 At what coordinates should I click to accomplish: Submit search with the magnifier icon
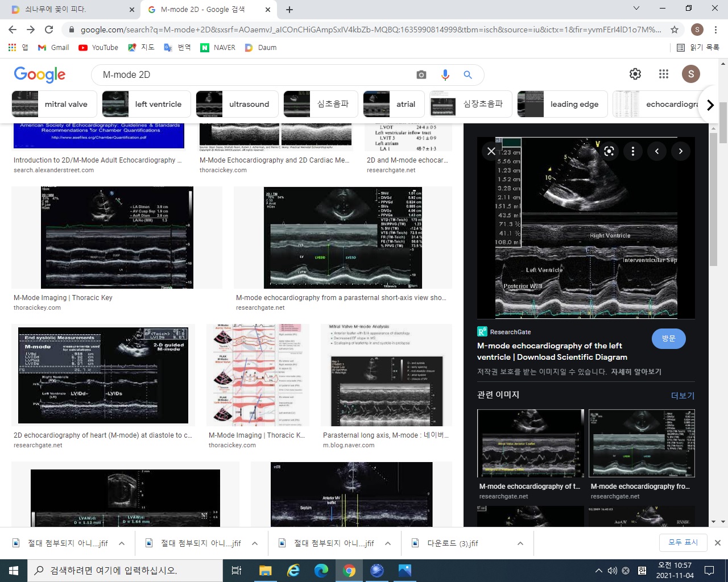coord(468,74)
